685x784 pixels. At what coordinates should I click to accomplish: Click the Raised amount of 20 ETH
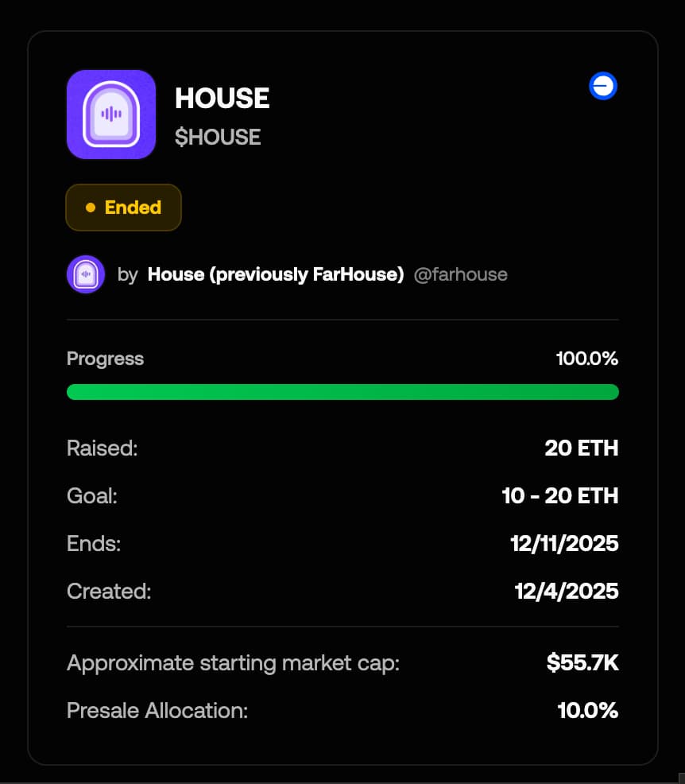[x=581, y=448]
